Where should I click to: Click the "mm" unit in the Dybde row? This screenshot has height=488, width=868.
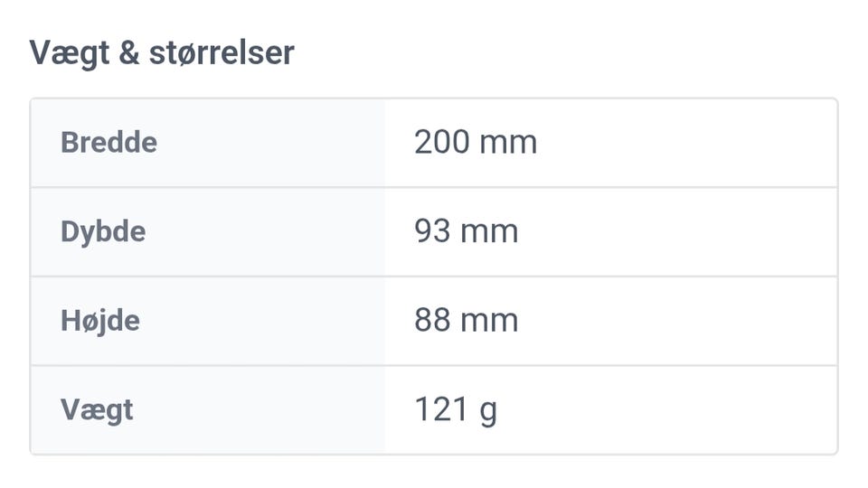click(490, 231)
